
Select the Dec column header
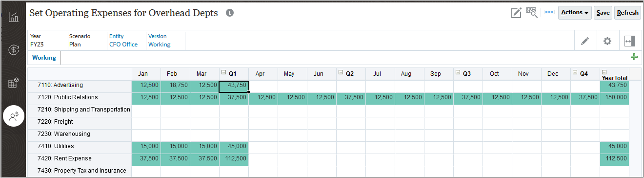[556, 74]
